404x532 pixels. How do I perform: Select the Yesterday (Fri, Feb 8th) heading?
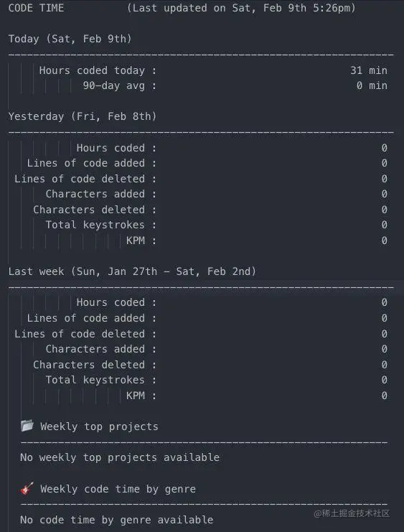click(83, 117)
